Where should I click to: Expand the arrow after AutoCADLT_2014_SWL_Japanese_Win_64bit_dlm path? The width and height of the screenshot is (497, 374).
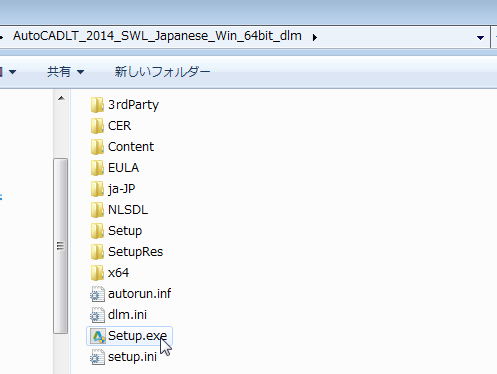[x=315, y=37]
